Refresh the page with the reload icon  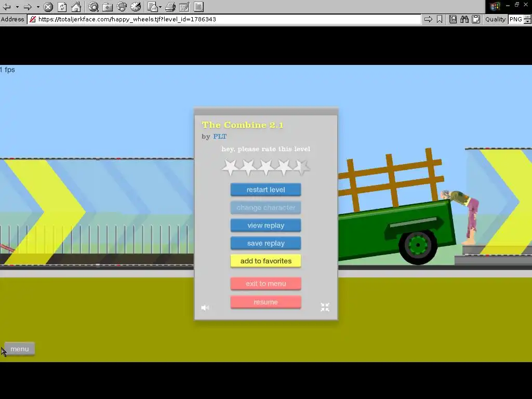[62, 7]
